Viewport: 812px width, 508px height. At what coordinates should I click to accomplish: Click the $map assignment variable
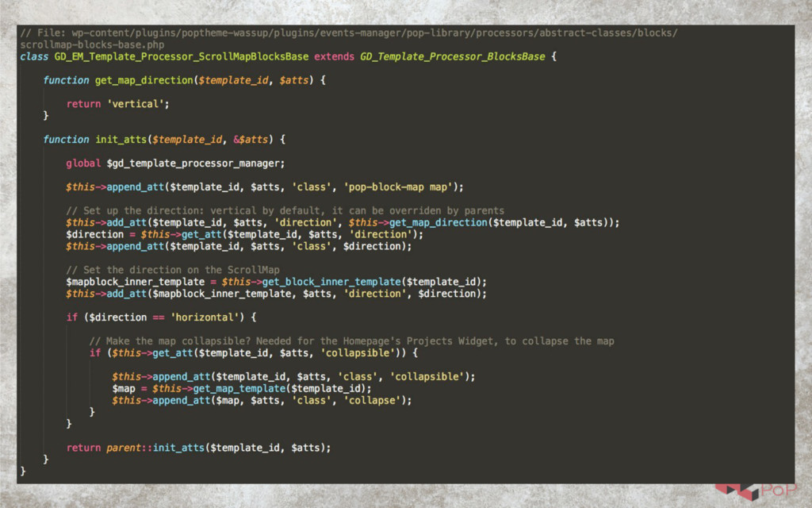click(123, 389)
